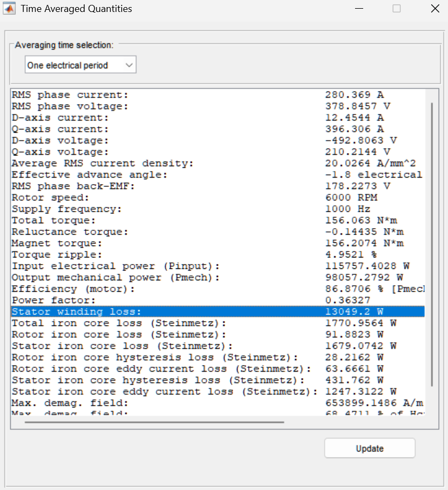448x490 pixels.
Task: Select the 'Total iron core loss (Steinmetz):' row
Action: tap(217, 323)
